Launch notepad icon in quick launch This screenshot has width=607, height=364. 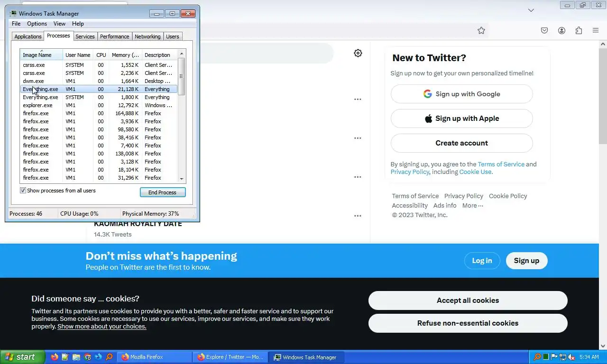pyautogui.click(x=65, y=357)
